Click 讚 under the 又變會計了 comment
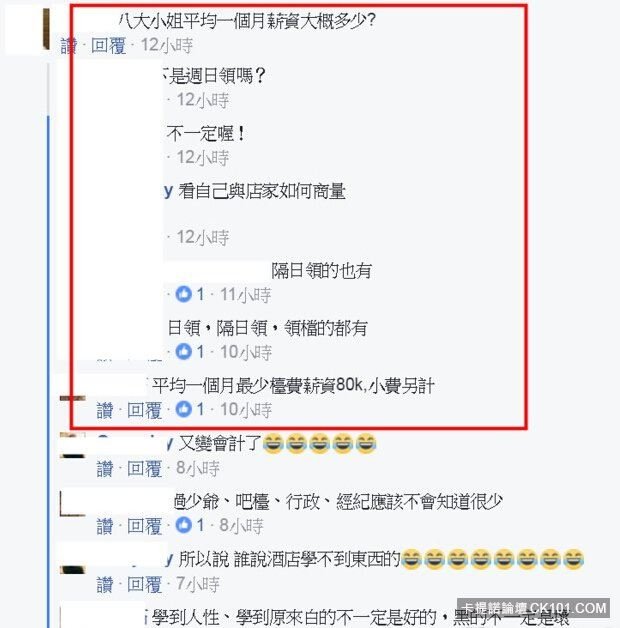Screen dimensions: 620x628 105,468
